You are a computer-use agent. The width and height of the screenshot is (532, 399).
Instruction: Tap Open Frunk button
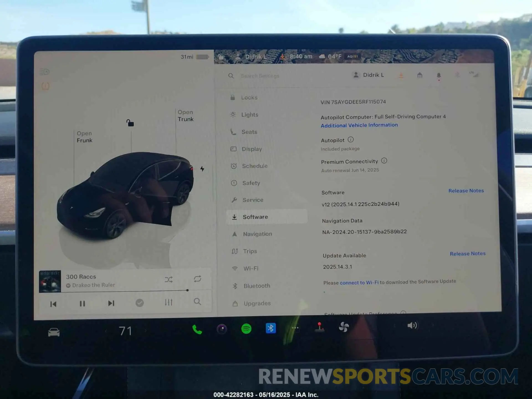(85, 137)
